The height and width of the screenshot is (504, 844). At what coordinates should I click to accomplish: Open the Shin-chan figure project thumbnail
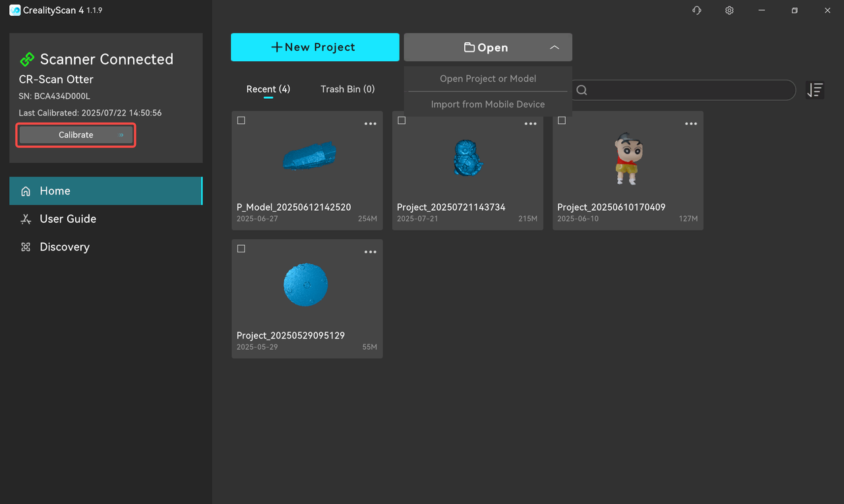(x=627, y=159)
